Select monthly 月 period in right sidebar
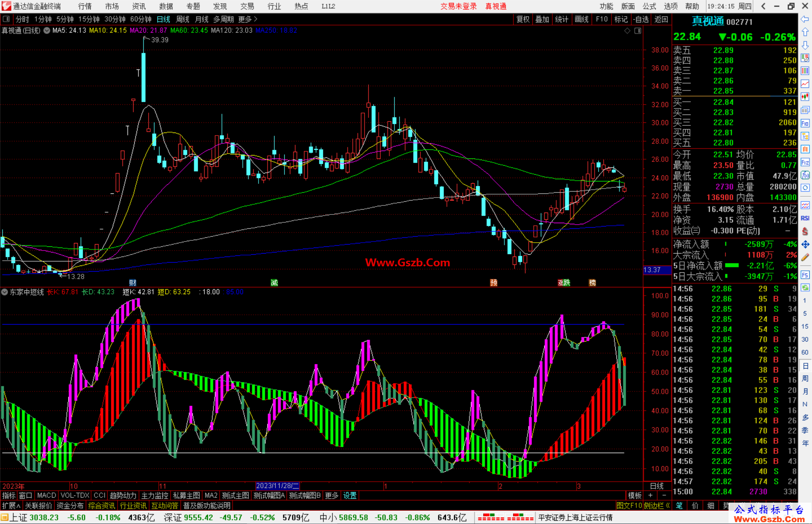The image size is (812, 524). (805, 391)
